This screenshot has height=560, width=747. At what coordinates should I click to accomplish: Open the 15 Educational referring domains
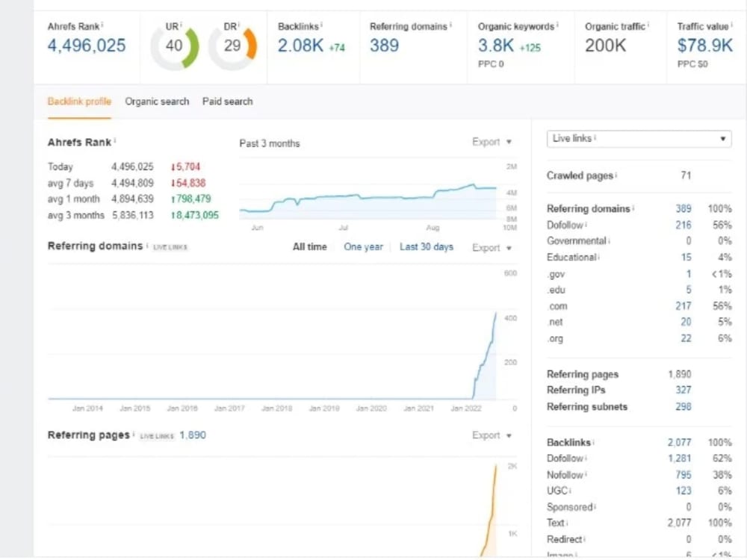tap(686, 257)
